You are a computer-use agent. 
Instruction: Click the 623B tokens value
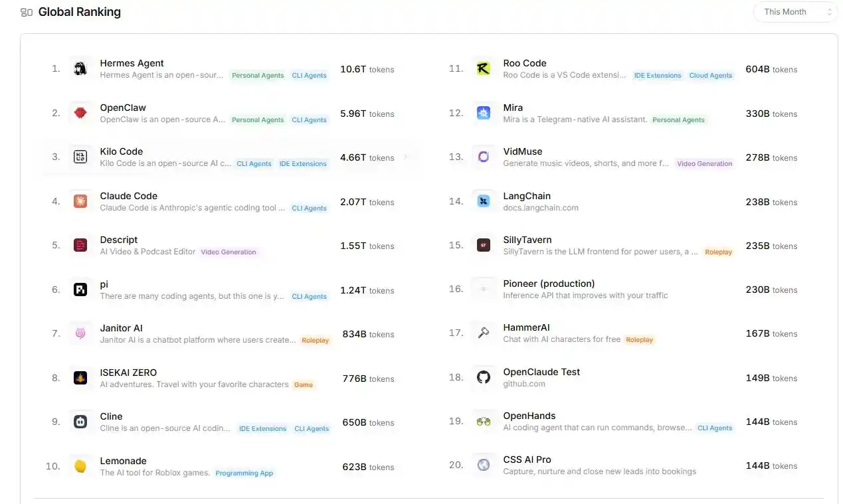(x=368, y=467)
